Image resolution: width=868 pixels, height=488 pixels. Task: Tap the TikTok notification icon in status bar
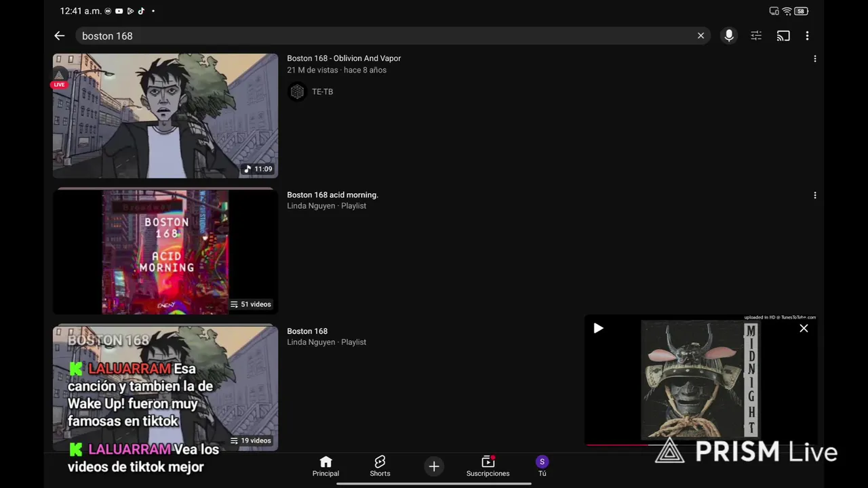point(141,11)
